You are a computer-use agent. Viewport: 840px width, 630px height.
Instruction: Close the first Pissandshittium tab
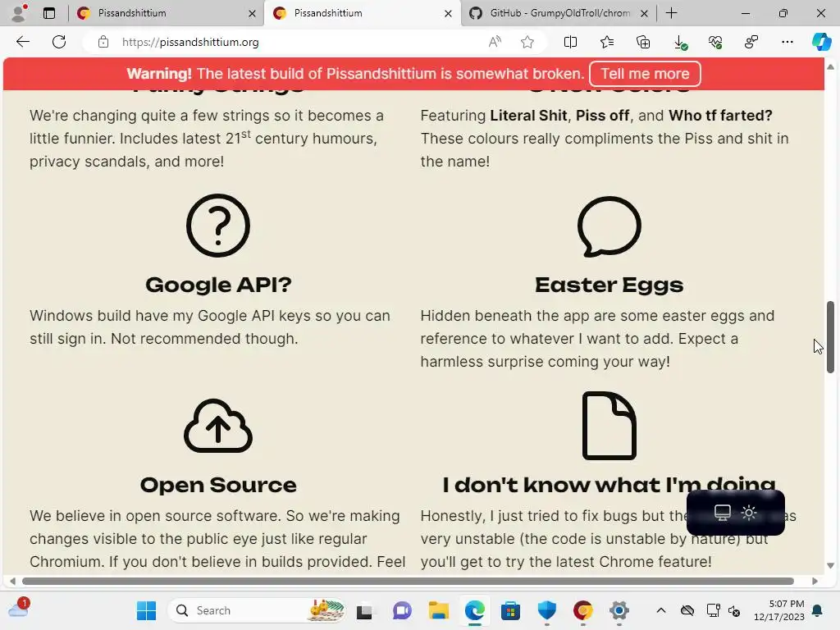click(x=252, y=13)
